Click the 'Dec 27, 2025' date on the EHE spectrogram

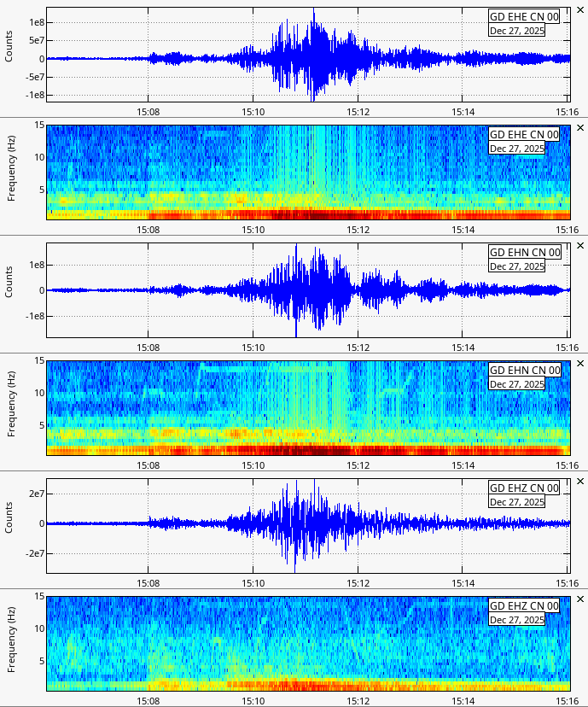517,149
